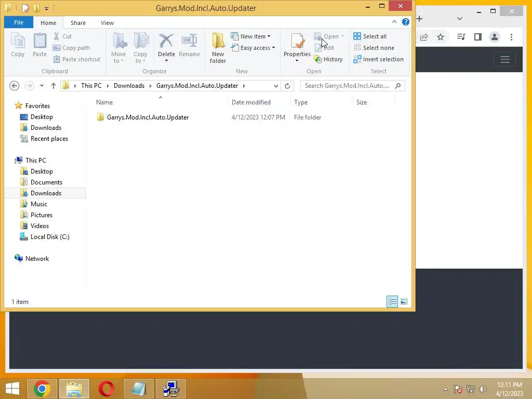The image size is (532, 399).
Task: Select the Cut scissors command
Action: point(63,36)
